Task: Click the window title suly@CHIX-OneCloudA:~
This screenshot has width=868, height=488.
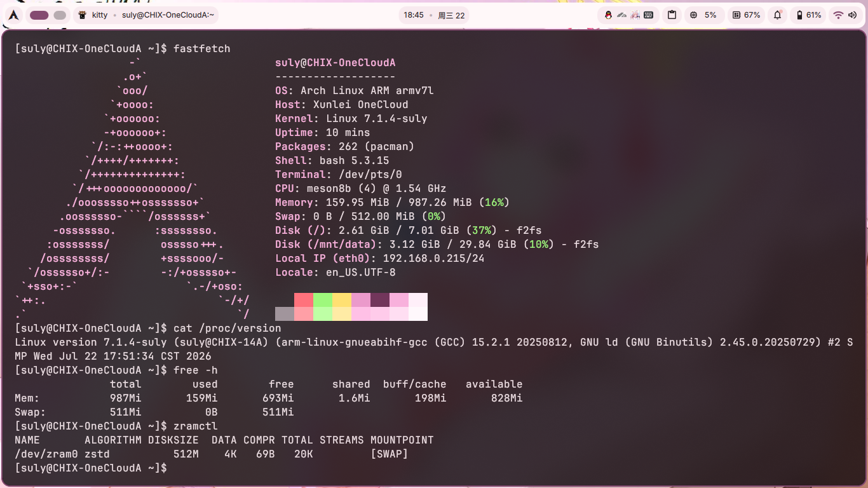Action: point(168,15)
